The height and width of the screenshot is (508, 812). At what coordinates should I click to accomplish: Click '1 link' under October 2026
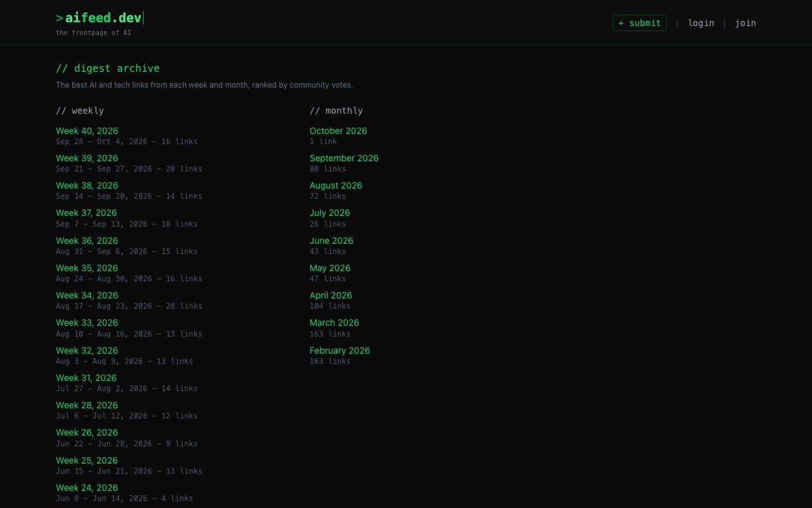324,142
